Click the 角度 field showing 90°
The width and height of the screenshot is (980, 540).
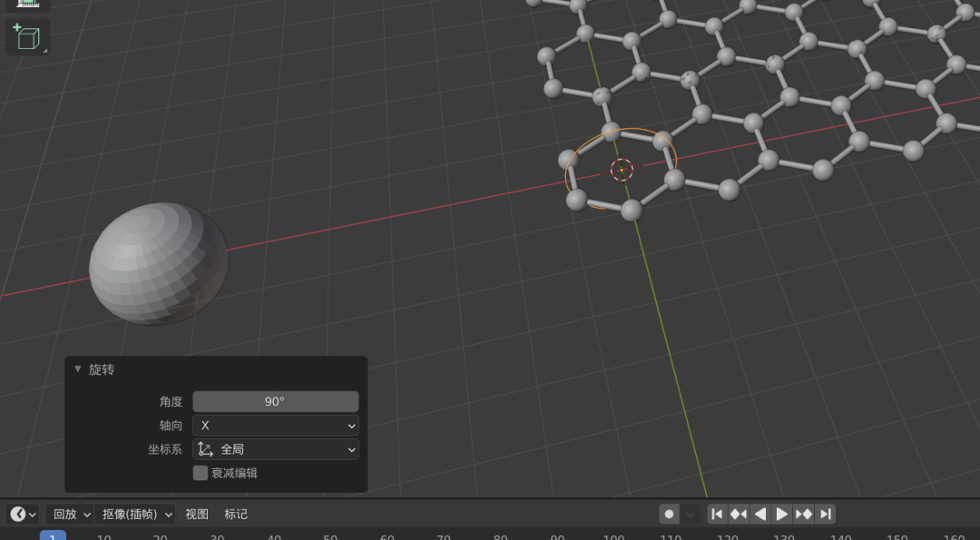(275, 401)
